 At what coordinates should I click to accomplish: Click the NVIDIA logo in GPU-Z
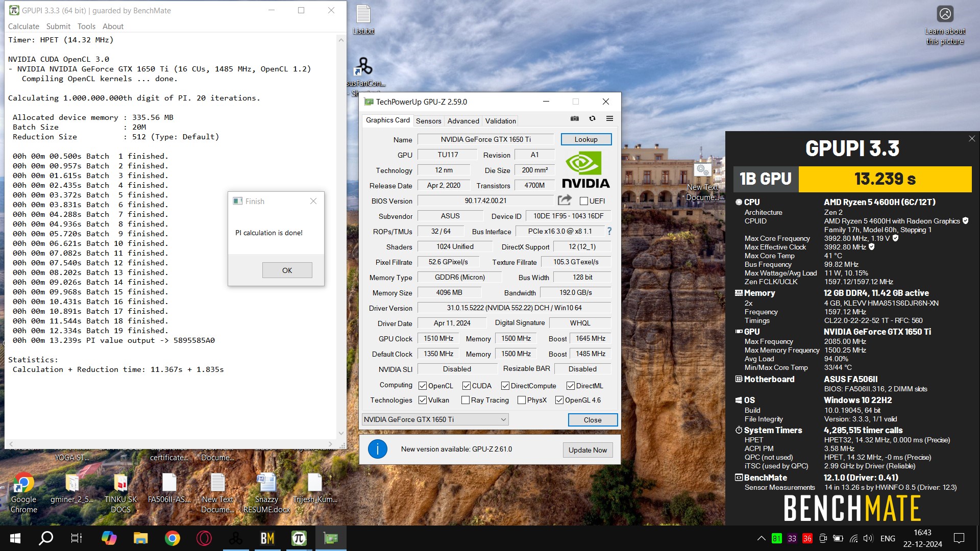tap(585, 169)
